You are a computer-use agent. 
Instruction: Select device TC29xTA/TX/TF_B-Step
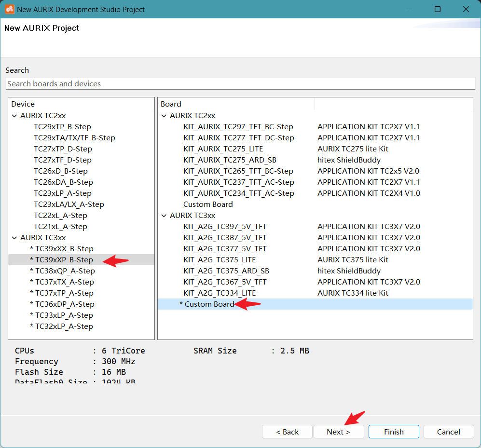pos(74,138)
